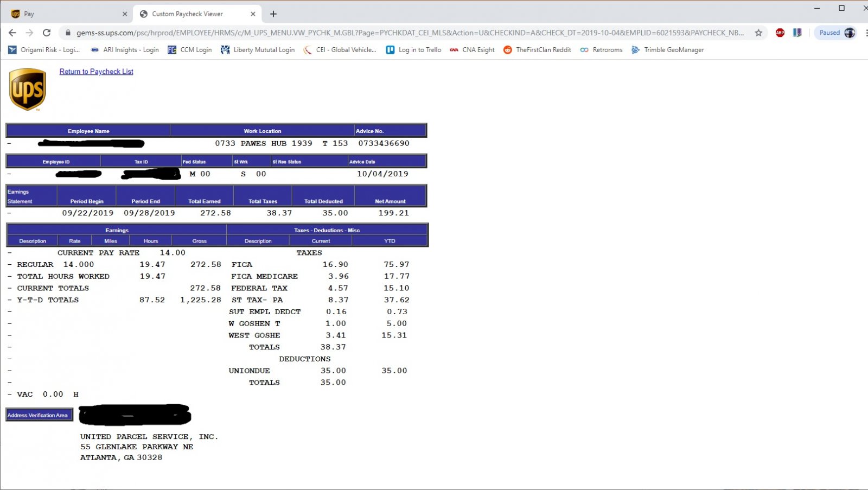
Task: Open Trimble GeoManager bookmark
Action: click(x=667, y=50)
